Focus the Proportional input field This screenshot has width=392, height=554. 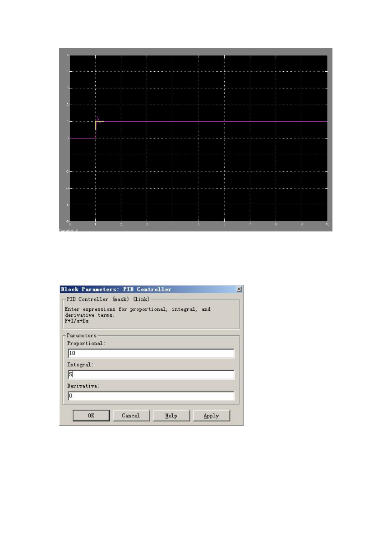click(151, 353)
